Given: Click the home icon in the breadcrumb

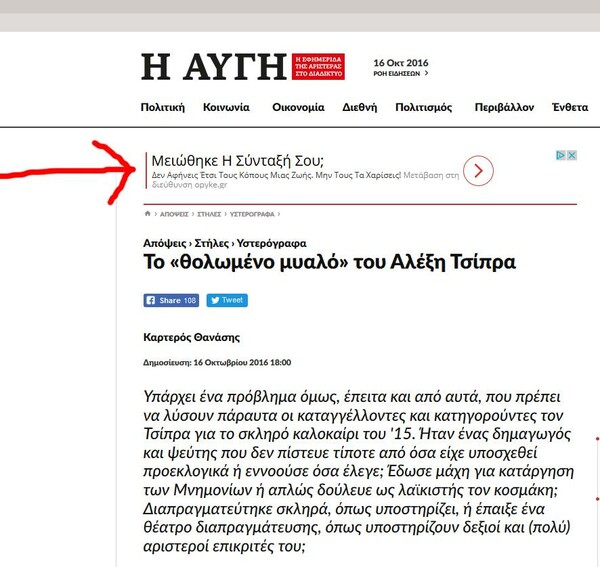Looking at the screenshot, I should pyautogui.click(x=148, y=214).
